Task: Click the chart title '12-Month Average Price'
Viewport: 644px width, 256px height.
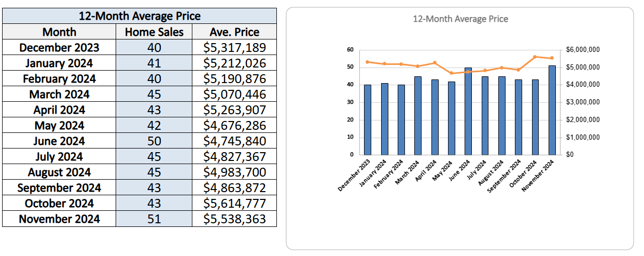Action: (x=460, y=19)
